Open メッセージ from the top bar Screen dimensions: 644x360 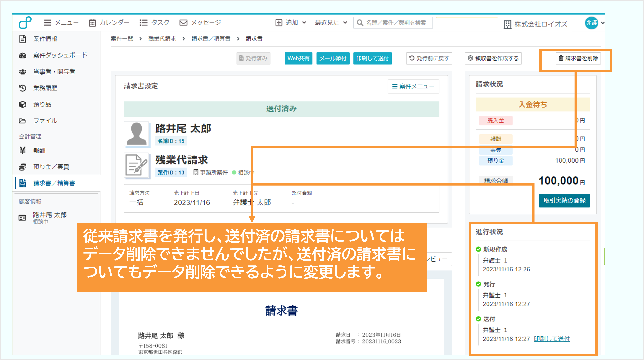point(200,23)
